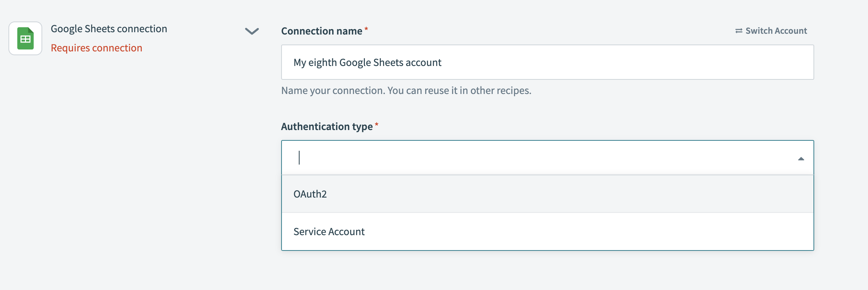Click the Connection name label
868x290 pixels.
coord(321,31)
